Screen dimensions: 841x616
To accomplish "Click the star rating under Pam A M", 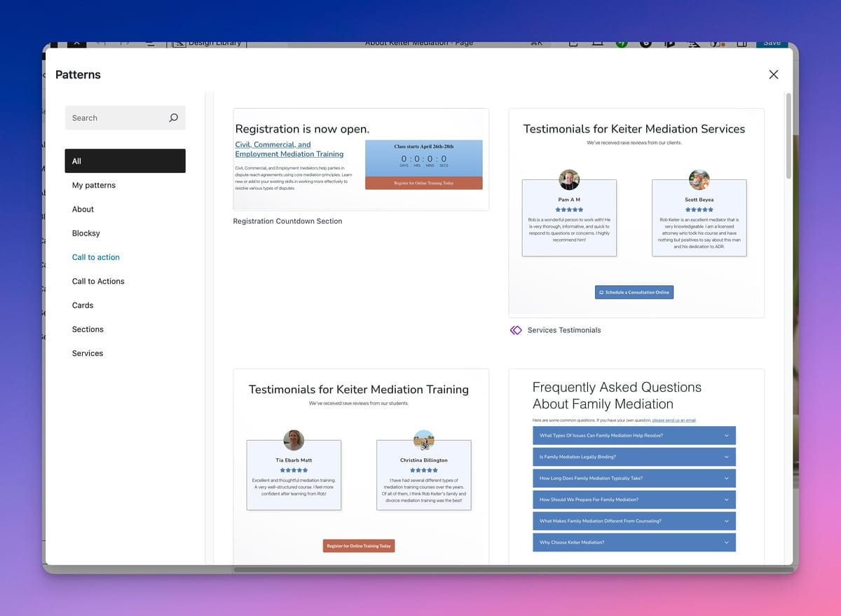I will click(x=569, y=210).
